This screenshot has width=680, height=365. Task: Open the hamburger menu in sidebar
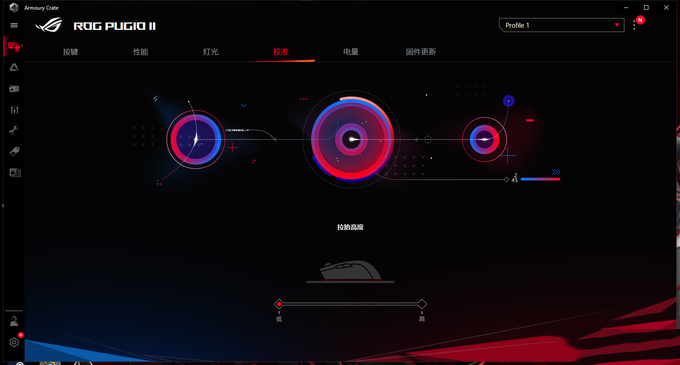point(14,26)
